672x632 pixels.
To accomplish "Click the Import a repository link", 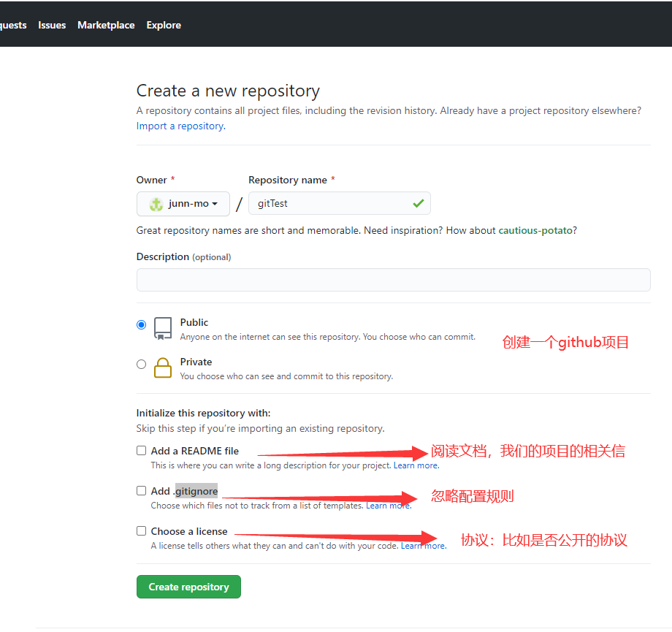I will click(x=181, y=126).
